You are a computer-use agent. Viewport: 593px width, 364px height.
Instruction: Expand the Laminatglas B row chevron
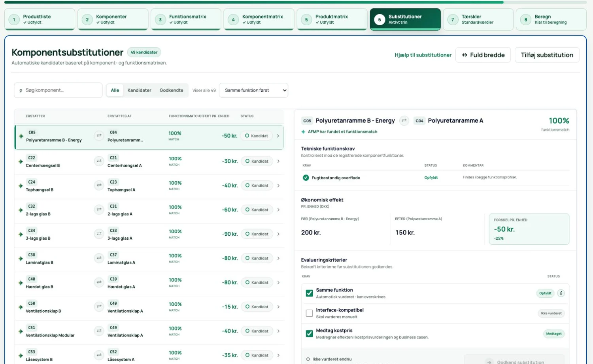[x=278, y=258]
